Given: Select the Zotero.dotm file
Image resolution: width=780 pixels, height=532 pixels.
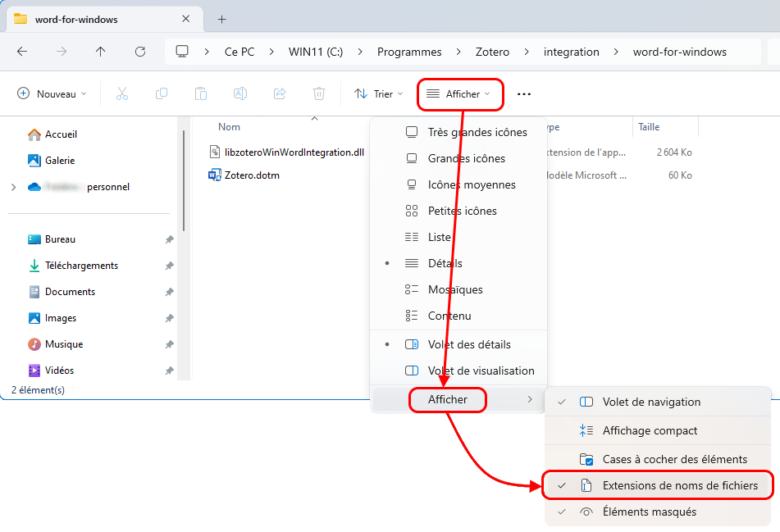Looking at the screenshot, I should point(252,175).
